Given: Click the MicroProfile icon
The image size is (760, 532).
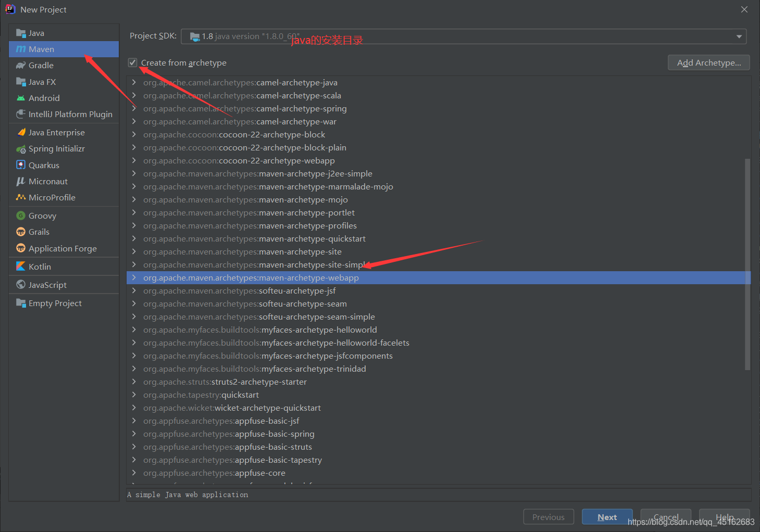Looking at the screenshot, I should [21, 198].
